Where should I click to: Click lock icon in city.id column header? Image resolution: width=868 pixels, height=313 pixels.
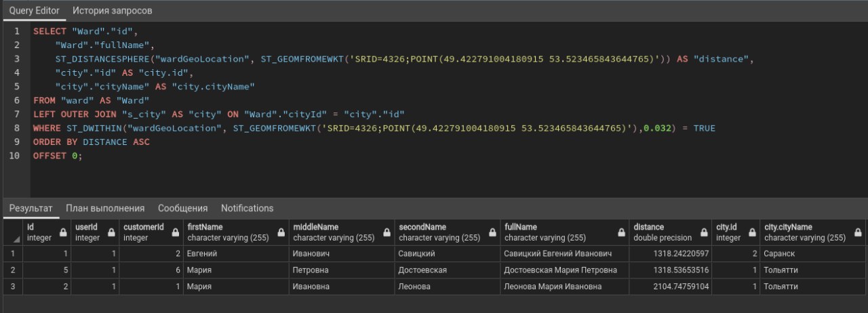coord(753,232)
